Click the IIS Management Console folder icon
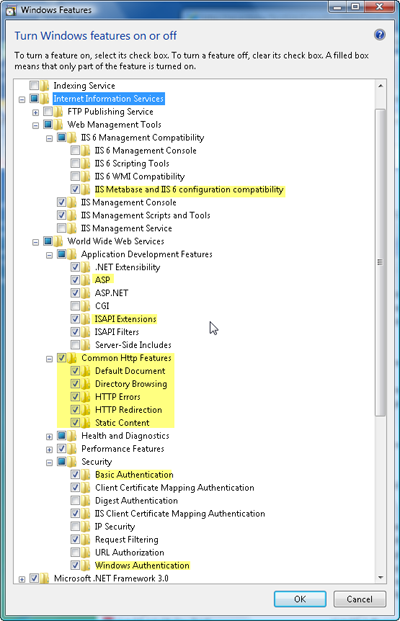400x621 pixels. click(x=72, y=202)
